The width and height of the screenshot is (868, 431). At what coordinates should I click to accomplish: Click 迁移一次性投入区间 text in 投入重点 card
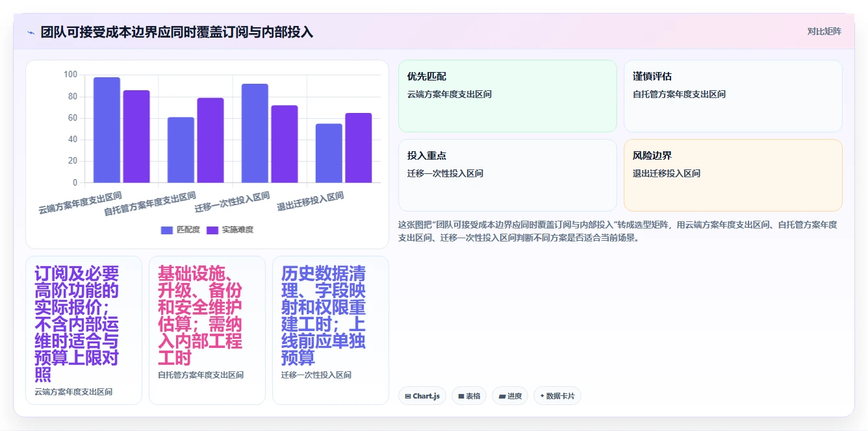pos(445,173)
